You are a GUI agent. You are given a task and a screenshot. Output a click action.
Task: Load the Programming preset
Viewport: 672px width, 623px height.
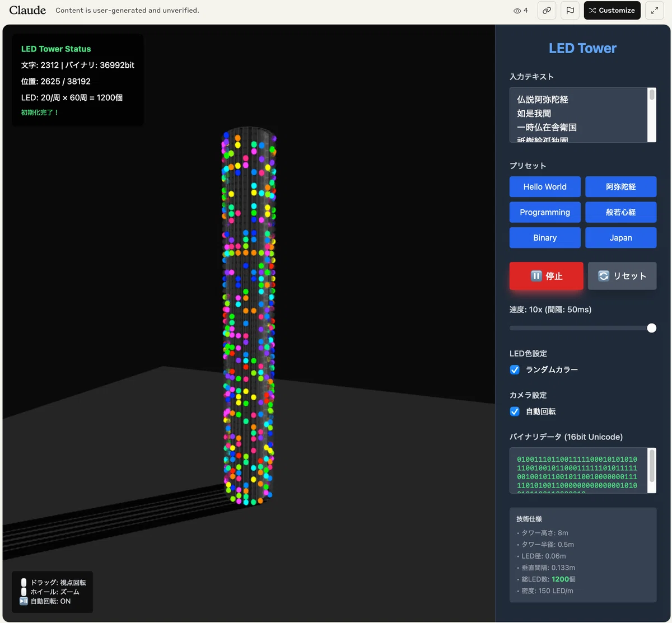pos(545,212)
